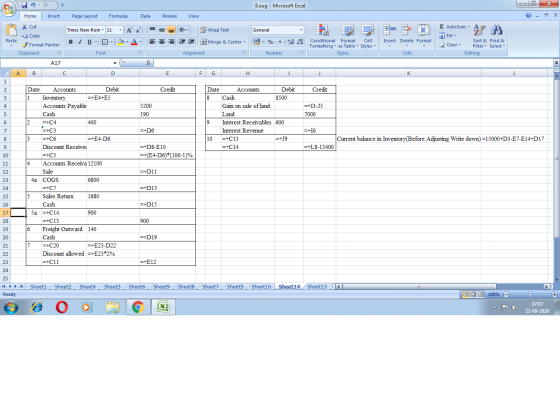Open the AutoSum dropdown

point(468,27)
